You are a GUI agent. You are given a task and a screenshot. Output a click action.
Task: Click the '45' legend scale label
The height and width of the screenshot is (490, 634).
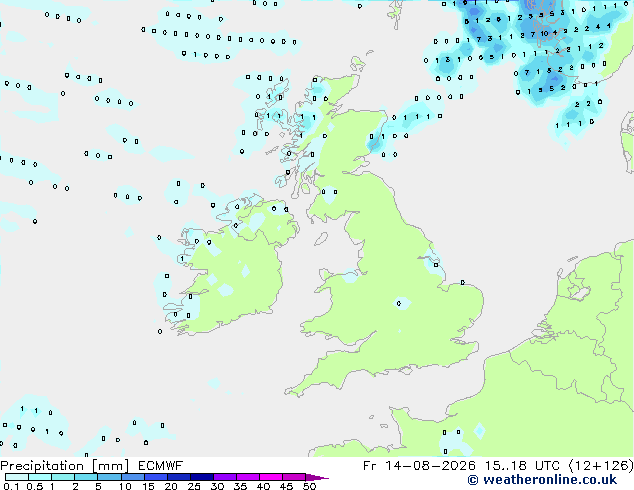[x=286, y=486]
